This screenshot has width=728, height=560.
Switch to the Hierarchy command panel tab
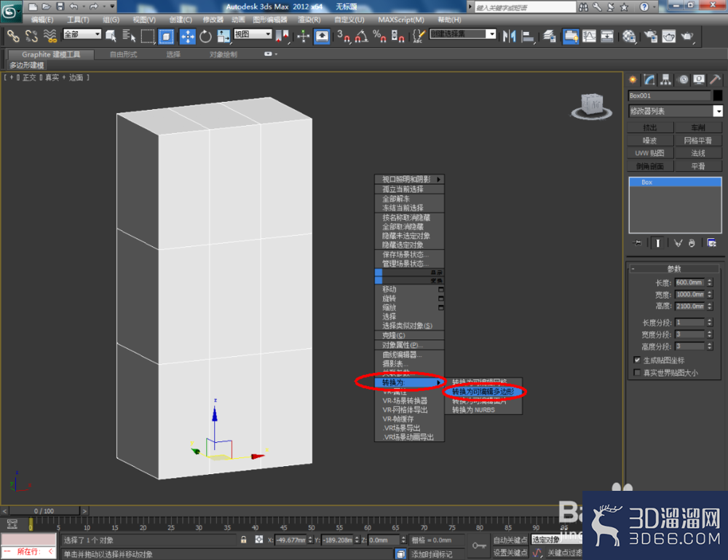click(x=666, y=79)
